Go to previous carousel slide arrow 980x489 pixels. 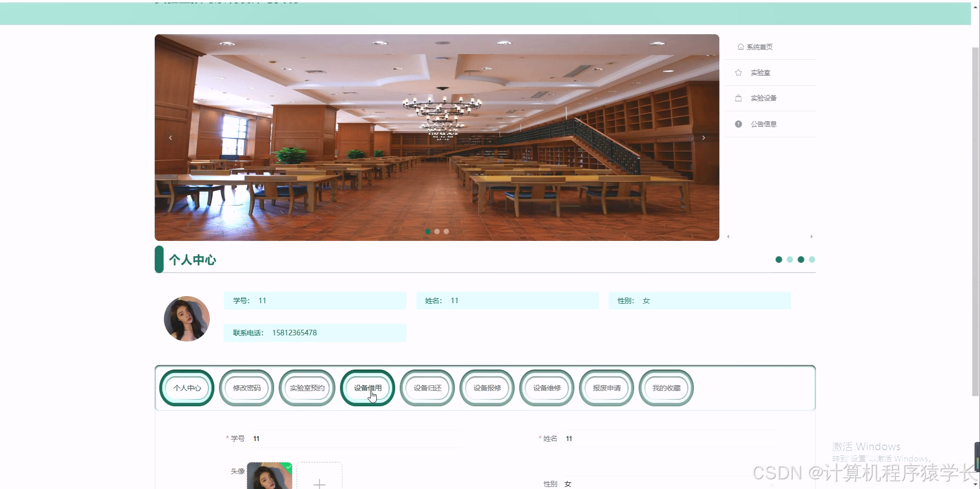170,138
